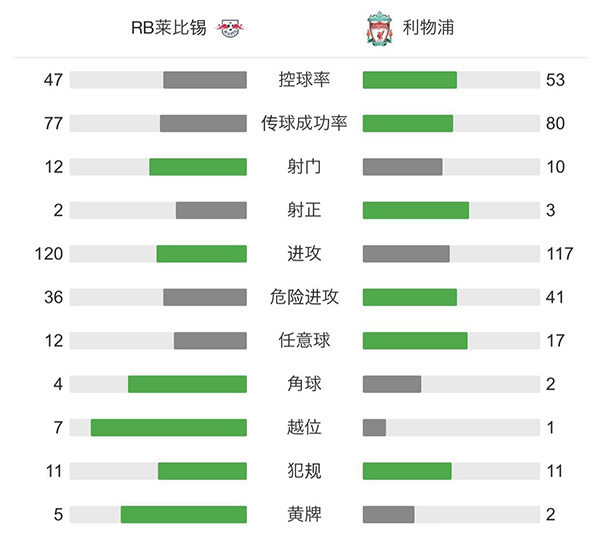This screenshot has width=600, height=536.
Task: Click Leipzig's green 进攻 bar
Action: [201, 254]
